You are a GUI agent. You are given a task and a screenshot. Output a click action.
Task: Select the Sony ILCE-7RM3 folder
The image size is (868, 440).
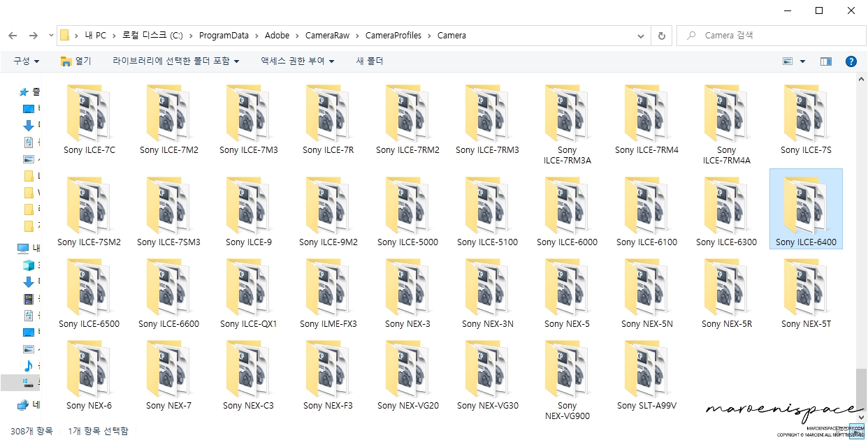(487, 119)
